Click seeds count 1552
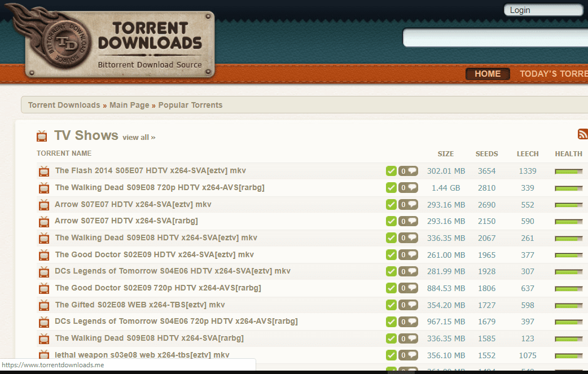 pos(487,355)
